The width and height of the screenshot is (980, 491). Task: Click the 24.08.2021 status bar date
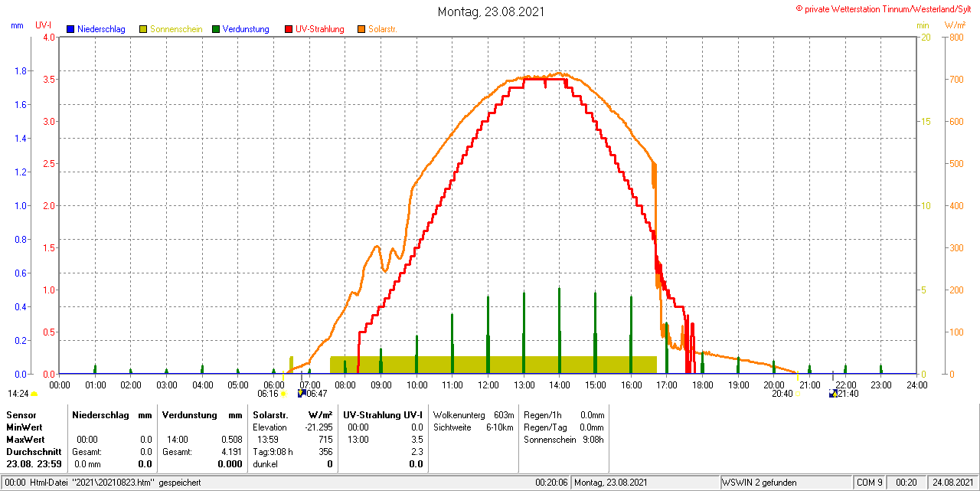click(952, 483)
